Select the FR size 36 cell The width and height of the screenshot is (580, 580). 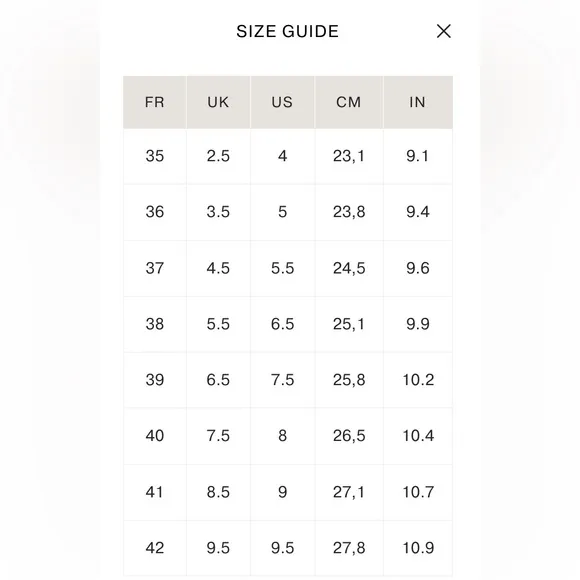pos(155,212)
